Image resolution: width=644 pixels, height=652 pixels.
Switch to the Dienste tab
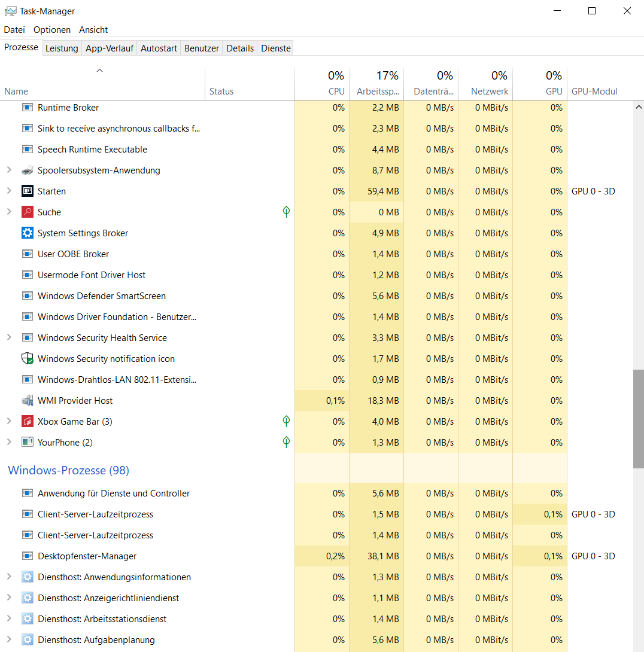pos(276,48)
